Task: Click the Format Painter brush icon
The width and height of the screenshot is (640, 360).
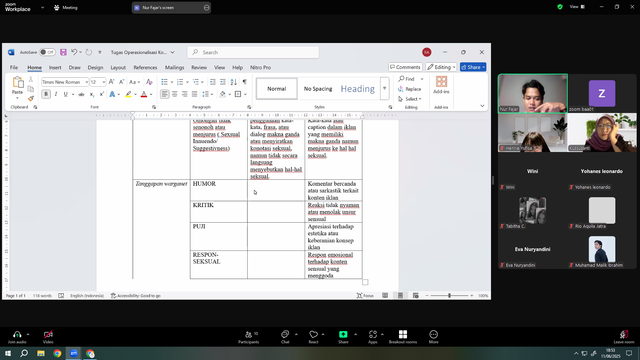Action: click(31, 98)
